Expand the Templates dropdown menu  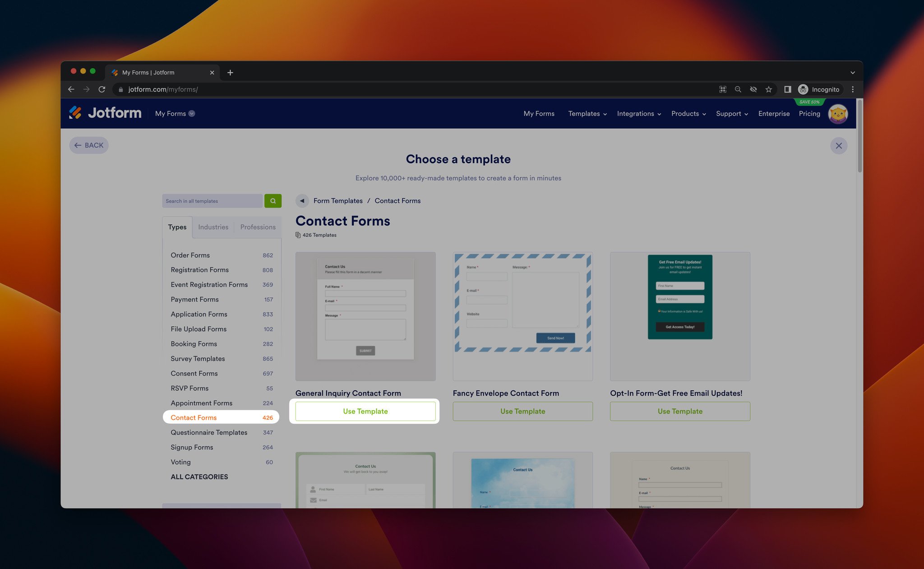[x=587, y=114]
